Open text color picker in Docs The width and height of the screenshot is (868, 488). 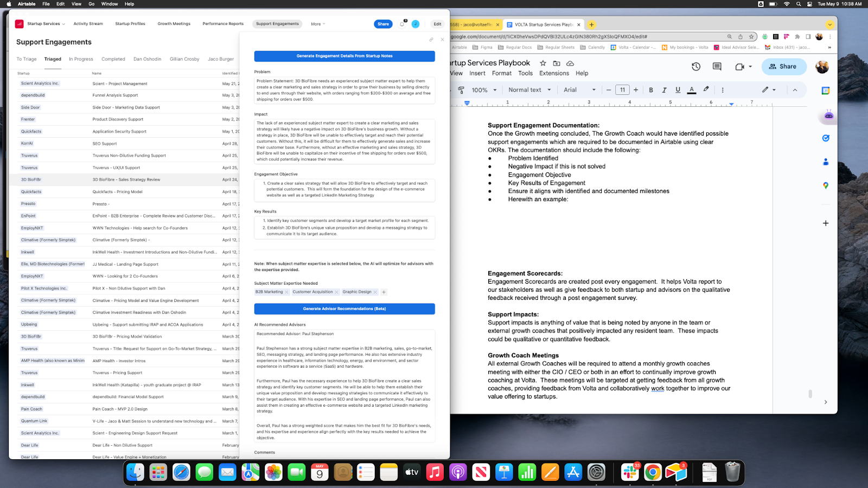(692, 90)
